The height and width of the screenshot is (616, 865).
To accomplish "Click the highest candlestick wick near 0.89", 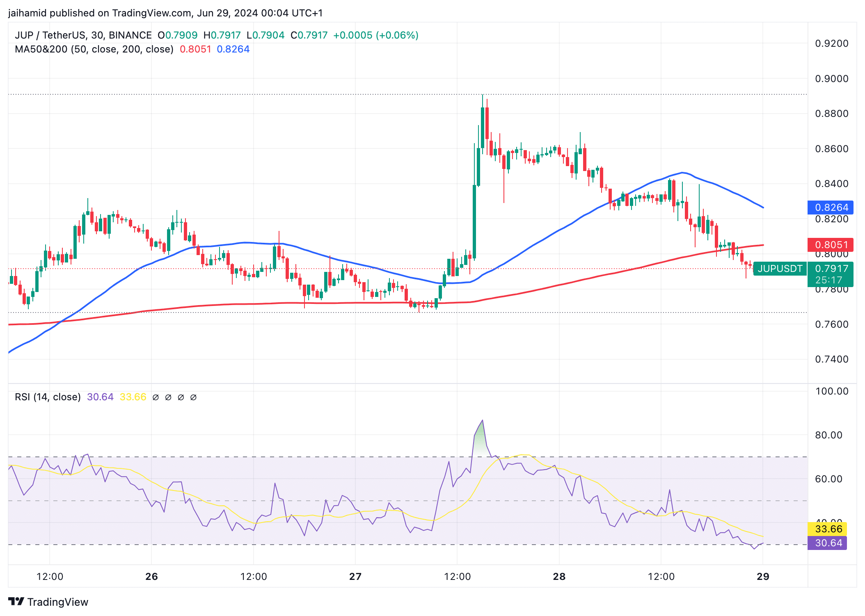I will pyautogui.click(x=483, y=101).
